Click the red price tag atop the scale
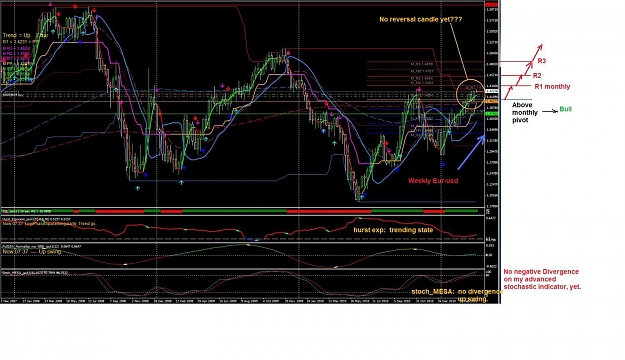Image resolution: width=625 pixels, height=360 pixels. pyautogui.click(x=492, y=5)
